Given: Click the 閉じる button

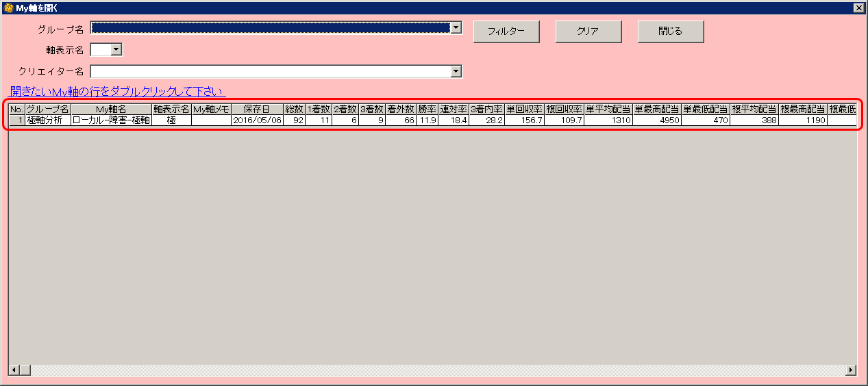Looking at the screenshot, I should (x=671, y=31).
